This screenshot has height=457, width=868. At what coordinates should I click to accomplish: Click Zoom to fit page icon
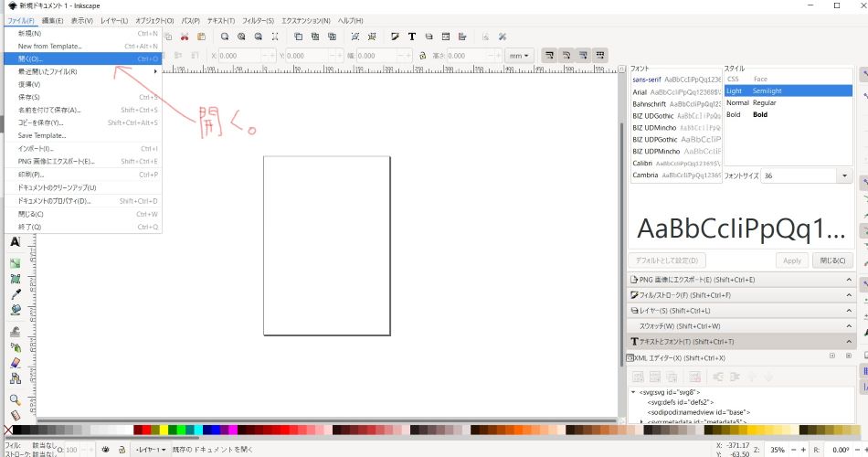[x=258, y=37]
